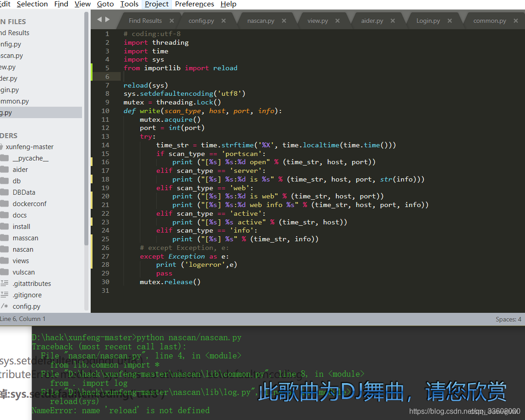This screenshot has height=420, width=525.
Task: Open the DBData folder icon
Action: (x=5, y=192)
